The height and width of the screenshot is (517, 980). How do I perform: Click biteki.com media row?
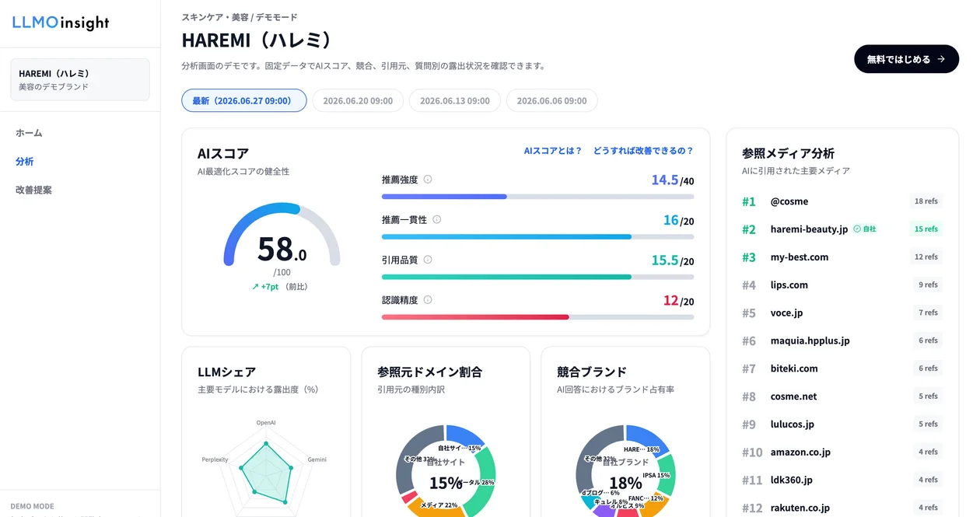(842, 369)
